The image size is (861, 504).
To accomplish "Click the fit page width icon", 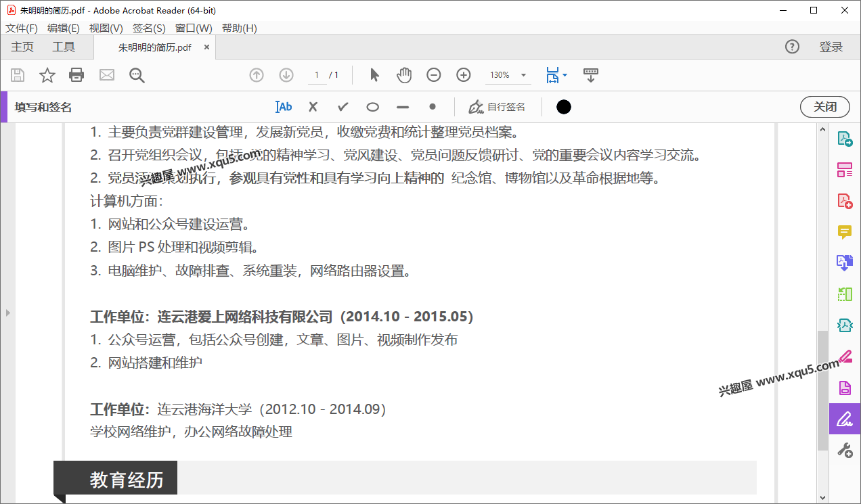I will [x=552, y=75].
